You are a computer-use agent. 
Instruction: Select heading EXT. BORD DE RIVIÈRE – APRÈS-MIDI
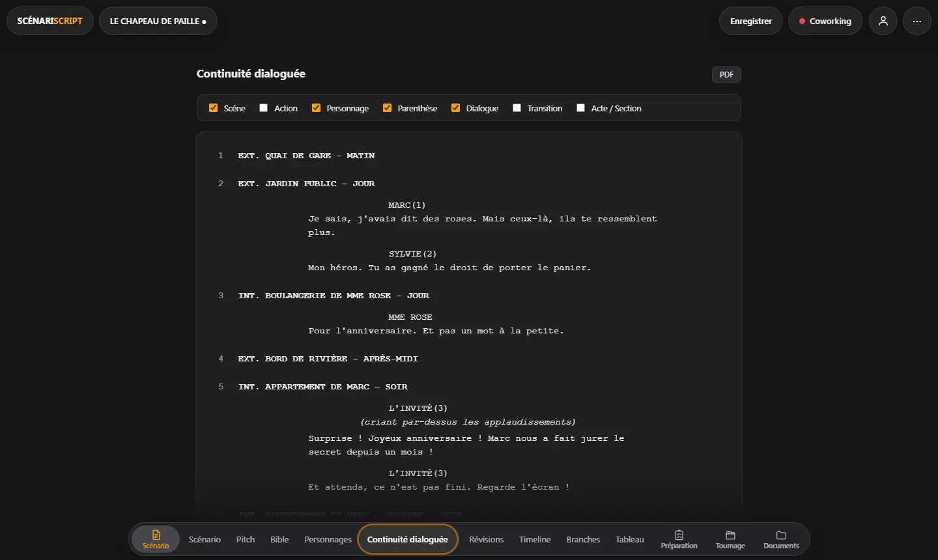[x=328, y=359]
